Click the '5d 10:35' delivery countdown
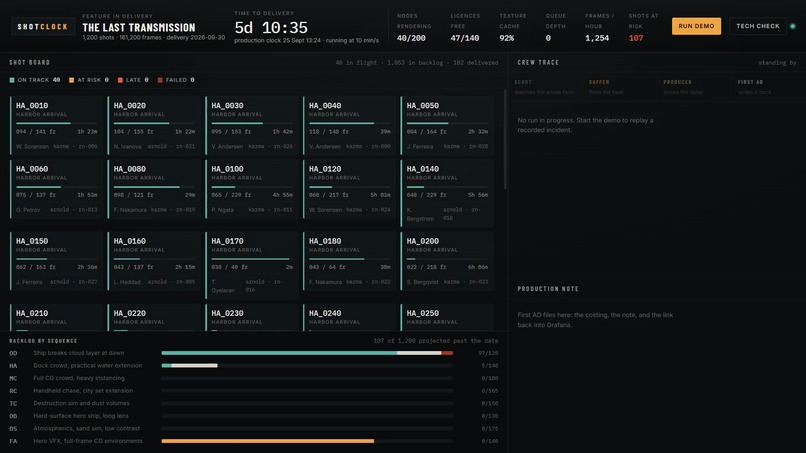 click(x=271, y=28)
